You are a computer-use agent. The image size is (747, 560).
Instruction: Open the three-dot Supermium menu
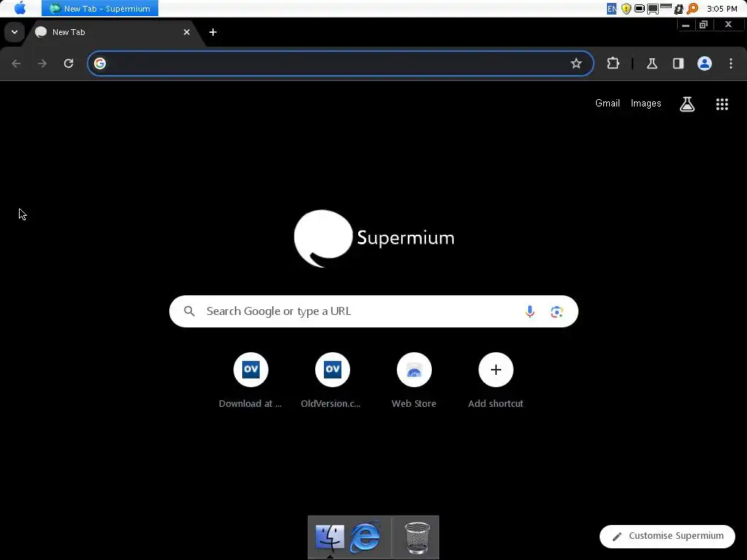tap(731, 63)
